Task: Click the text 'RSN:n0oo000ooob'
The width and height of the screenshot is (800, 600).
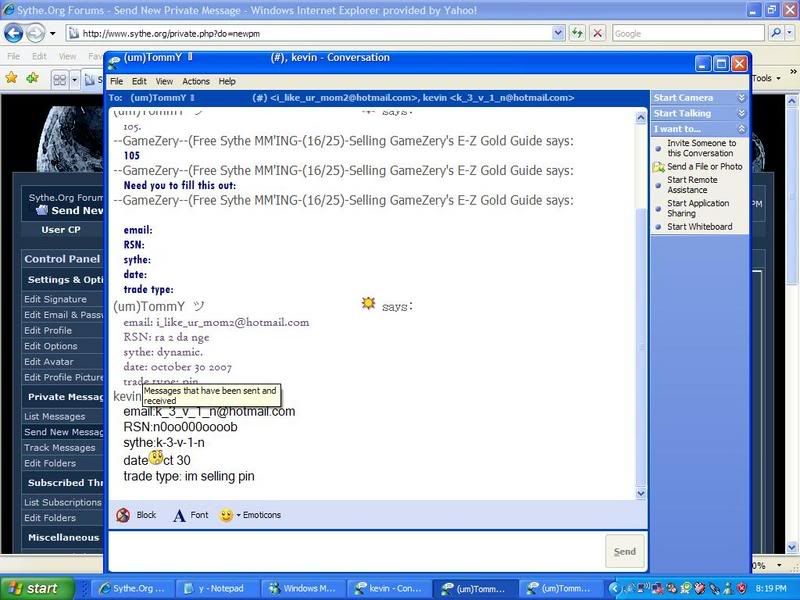Action: pyautogui.click(x=180, y=427)
